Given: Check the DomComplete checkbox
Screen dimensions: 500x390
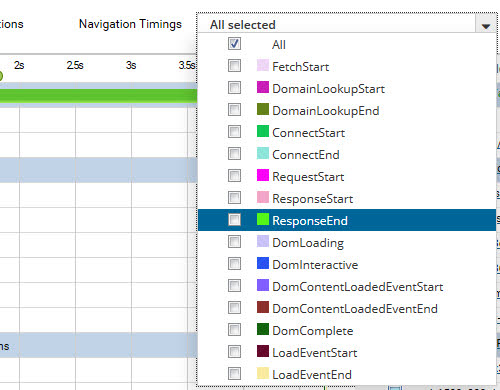Looking at the screenshot, I should [234, 330].
